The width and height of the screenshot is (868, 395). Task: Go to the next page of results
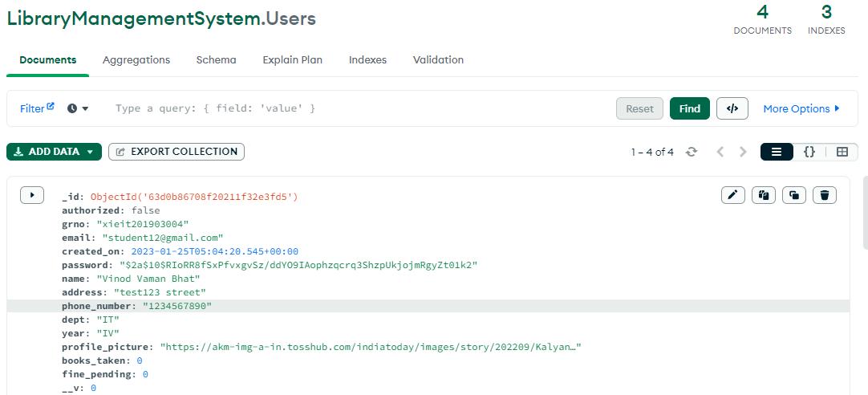743,152
